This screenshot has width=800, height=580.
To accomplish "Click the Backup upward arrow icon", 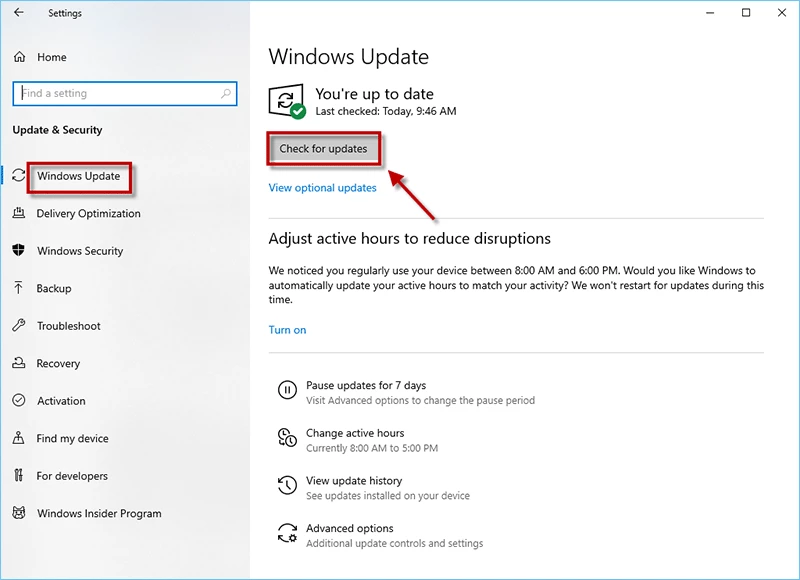I will [18, 288].
